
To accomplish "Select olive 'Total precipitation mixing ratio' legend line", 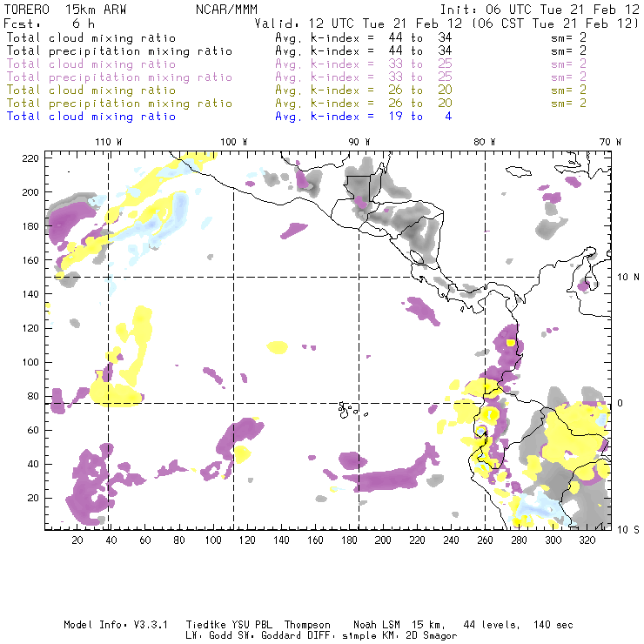I will pyautogui.click(x=119, y=104).
